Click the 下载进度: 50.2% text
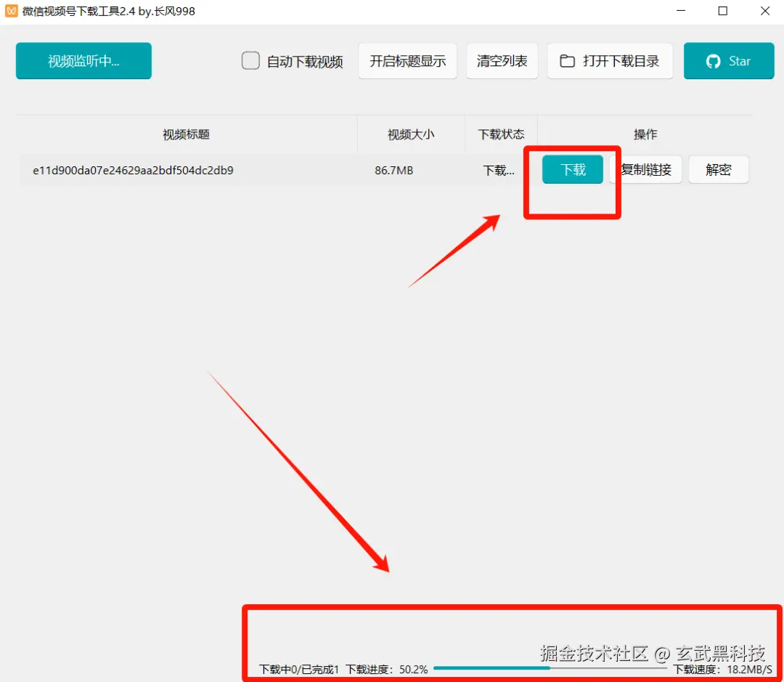Viewport: 784px width, 682px height. pos(386,670)
